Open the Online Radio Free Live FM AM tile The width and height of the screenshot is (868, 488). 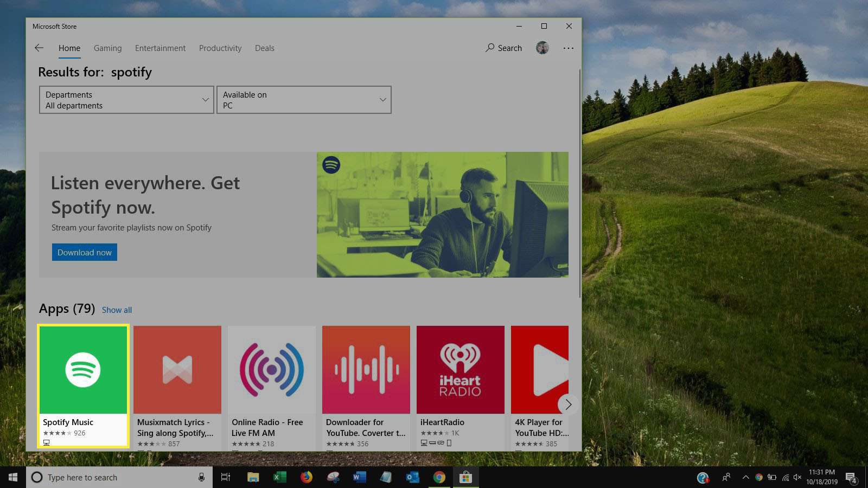point(272,387)
